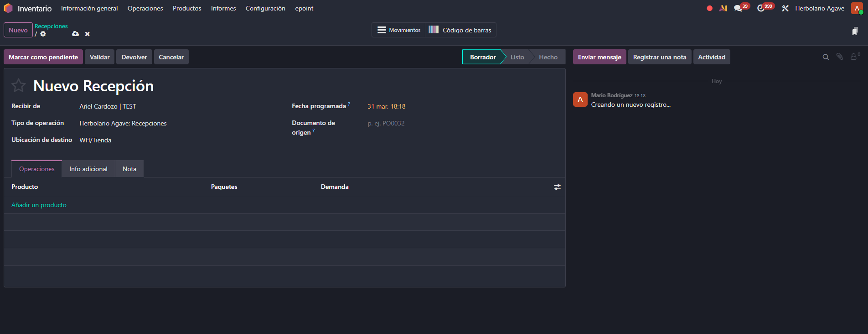Click the Validar button
Image resolution: width=868 pixels, height=334 pixels.
(99, 57)
